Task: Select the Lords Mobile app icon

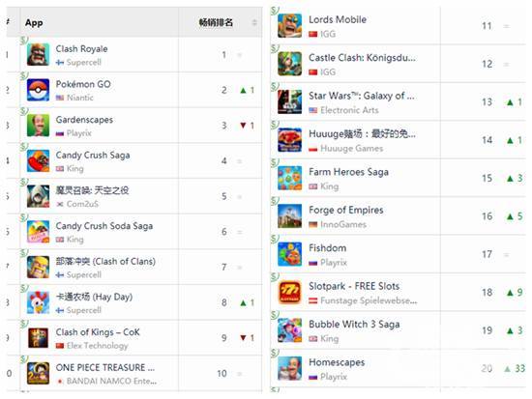Action: coord(289,26)
